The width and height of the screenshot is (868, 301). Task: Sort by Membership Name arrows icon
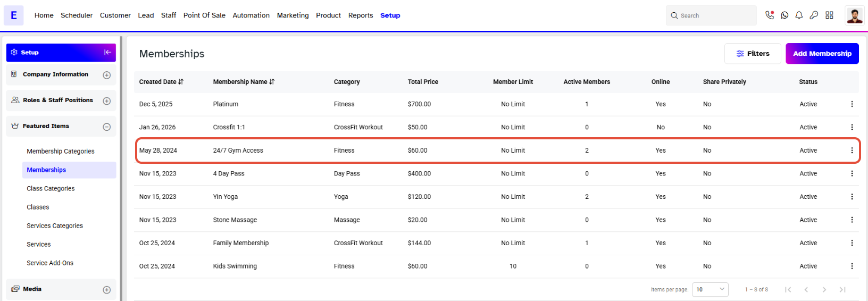tap(272, 82)
